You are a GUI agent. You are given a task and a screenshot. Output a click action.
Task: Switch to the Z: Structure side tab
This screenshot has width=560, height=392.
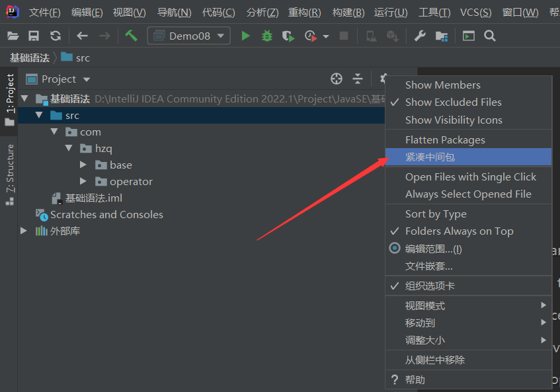[x=10, y=175]
